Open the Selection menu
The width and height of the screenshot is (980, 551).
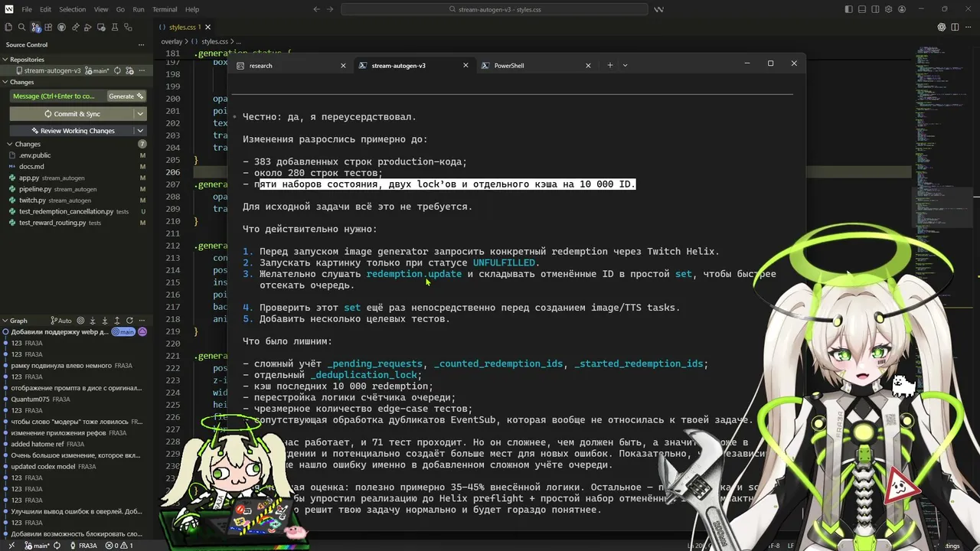(72, 9)
